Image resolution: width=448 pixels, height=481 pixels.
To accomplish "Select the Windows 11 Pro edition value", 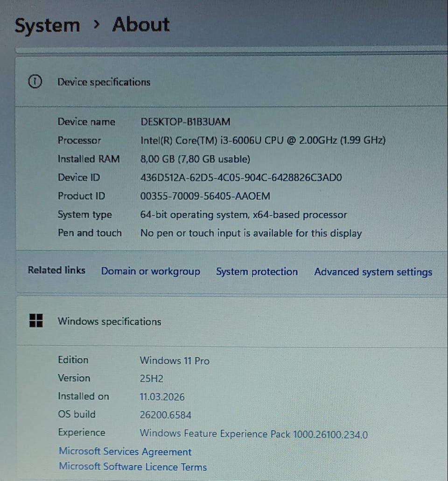I will [x=175, y=361].
